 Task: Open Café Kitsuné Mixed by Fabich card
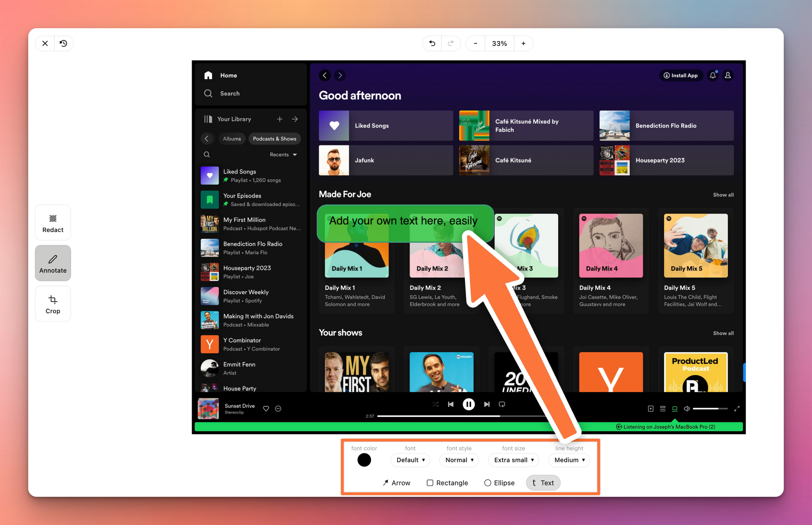(526, 126)
